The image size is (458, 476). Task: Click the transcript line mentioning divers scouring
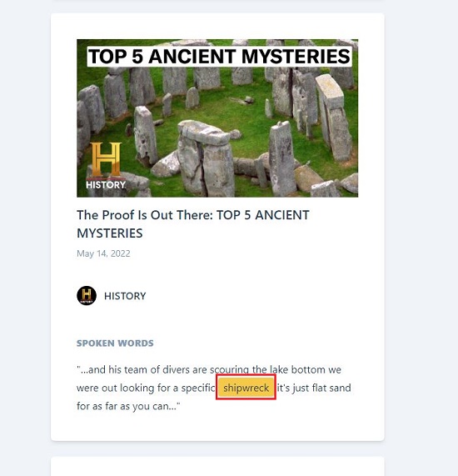tap(209, 370)
